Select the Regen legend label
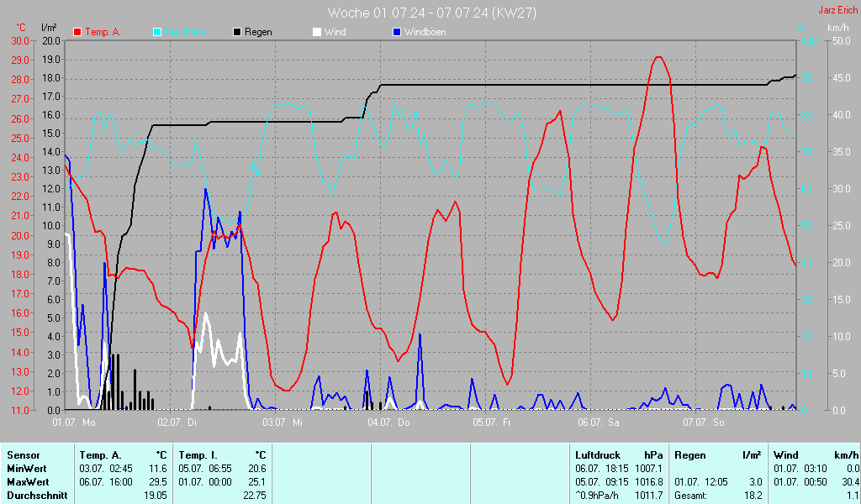The height and width of the screenshot is (504, 861). 258,32
